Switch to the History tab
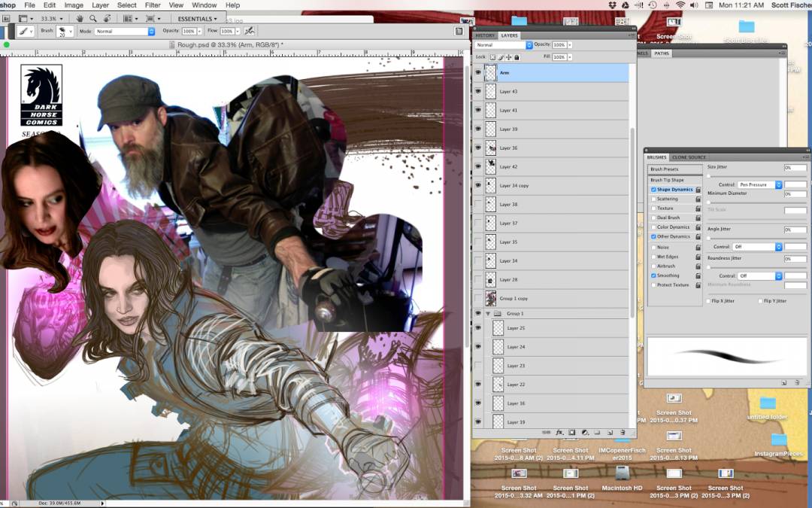Image resolution: width=812 pixels, height=508 pixels. (x=485, y=35)
